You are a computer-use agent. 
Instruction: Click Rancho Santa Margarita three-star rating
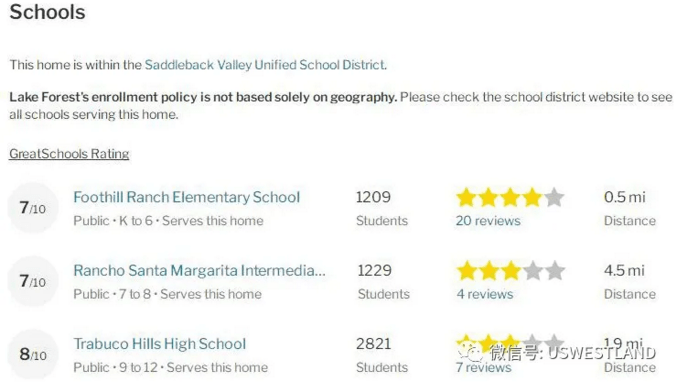(510, 271)
